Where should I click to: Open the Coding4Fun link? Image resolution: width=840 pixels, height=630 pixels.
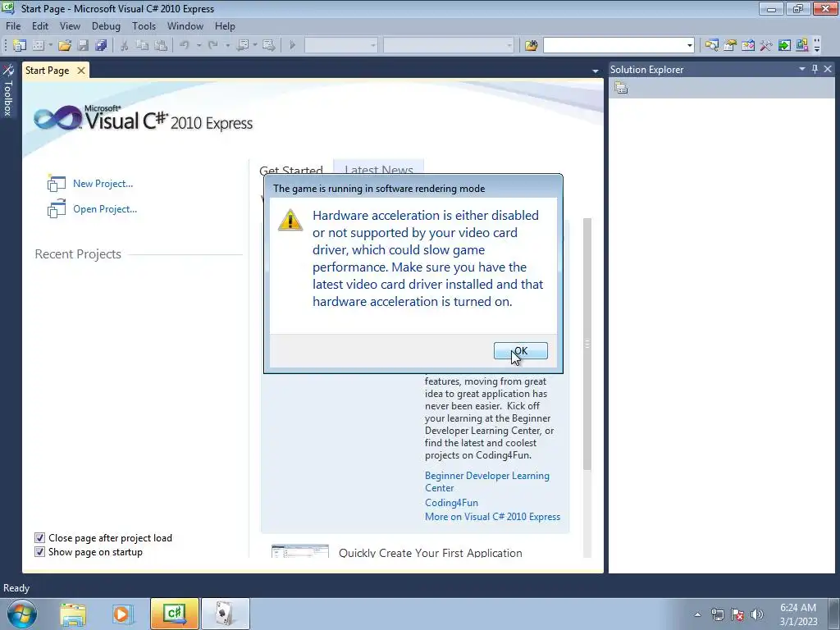click(452, 503)
